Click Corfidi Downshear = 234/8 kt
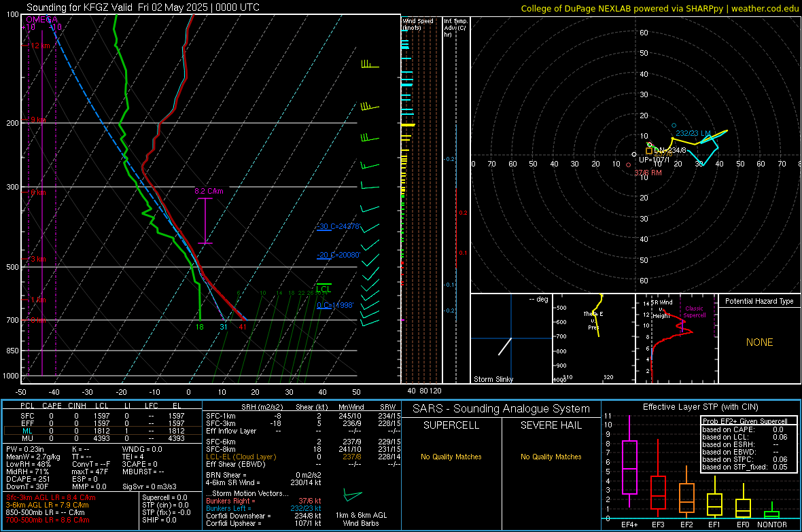The image size is (802, 532). pos(264,516)
